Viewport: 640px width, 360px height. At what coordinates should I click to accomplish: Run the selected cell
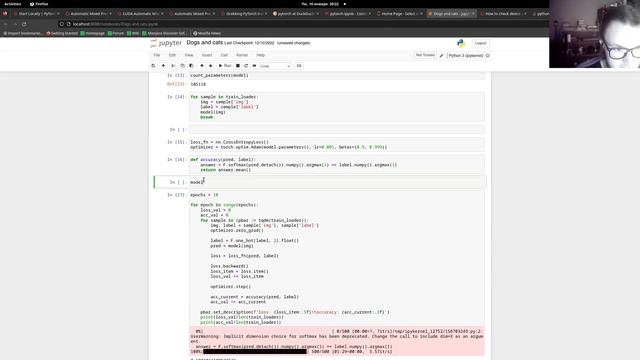point(225,66)
